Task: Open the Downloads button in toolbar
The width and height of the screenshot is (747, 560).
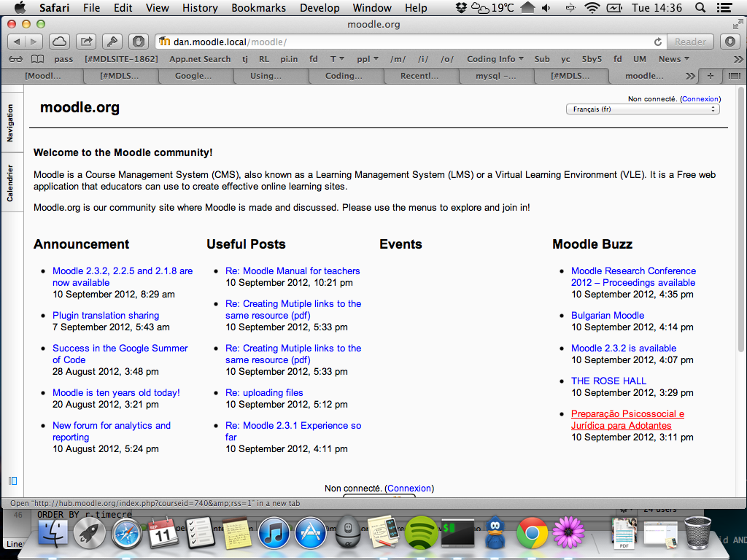Action: pos(729,42)
